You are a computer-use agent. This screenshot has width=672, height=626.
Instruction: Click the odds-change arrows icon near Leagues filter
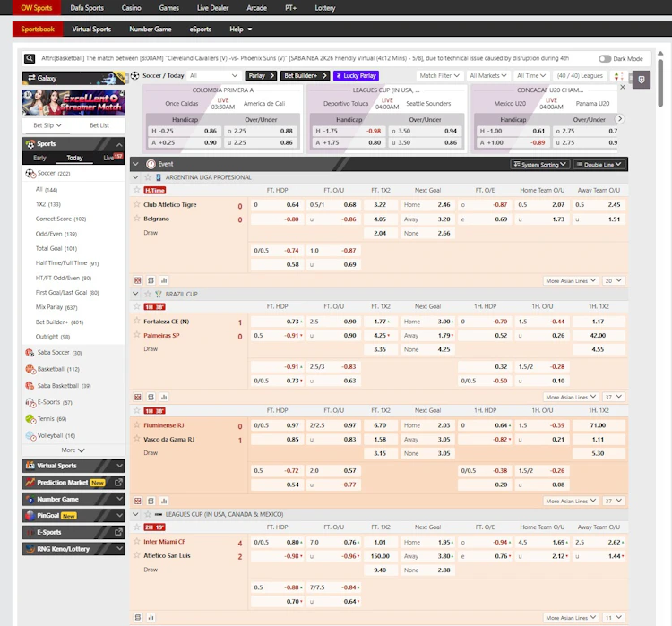pyautogui.click(x=618, y=76)
